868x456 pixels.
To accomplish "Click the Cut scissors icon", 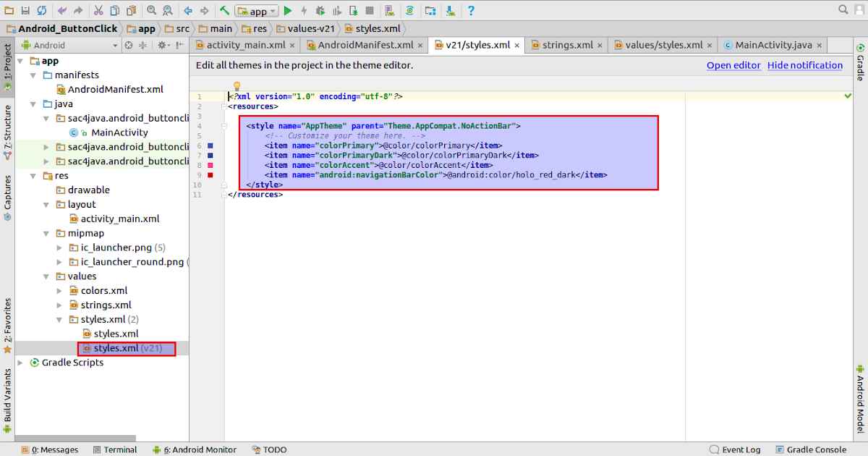I will coord(98,10).
